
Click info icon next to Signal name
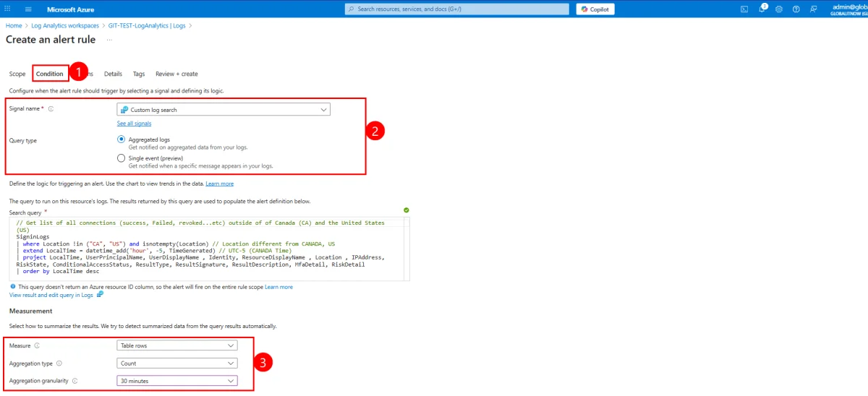click(51, 109)
